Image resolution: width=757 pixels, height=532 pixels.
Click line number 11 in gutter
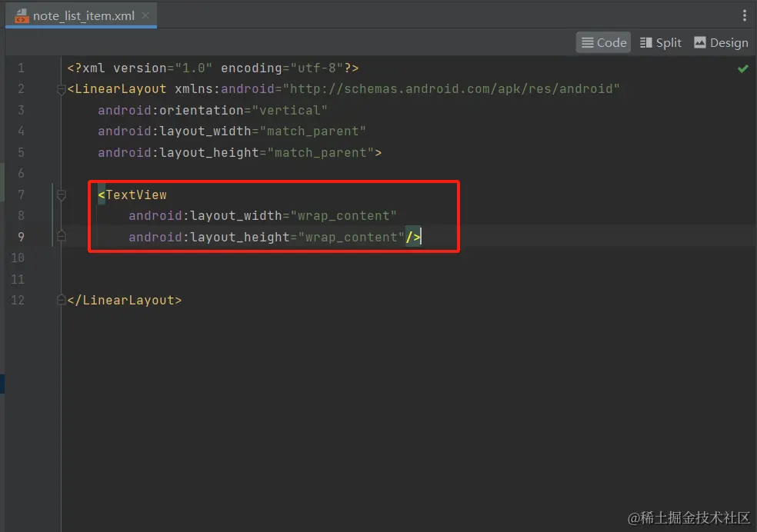(18, 279)
